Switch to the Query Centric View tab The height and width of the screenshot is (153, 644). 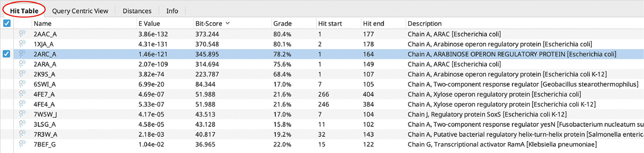(x=80, y=11)
